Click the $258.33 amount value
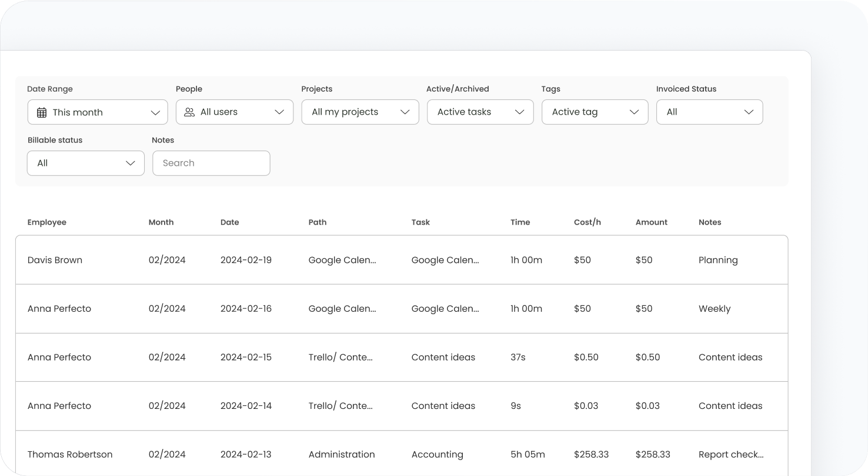Image resolution: width=868 pixels, height=476 pixels. pos(653,454)
